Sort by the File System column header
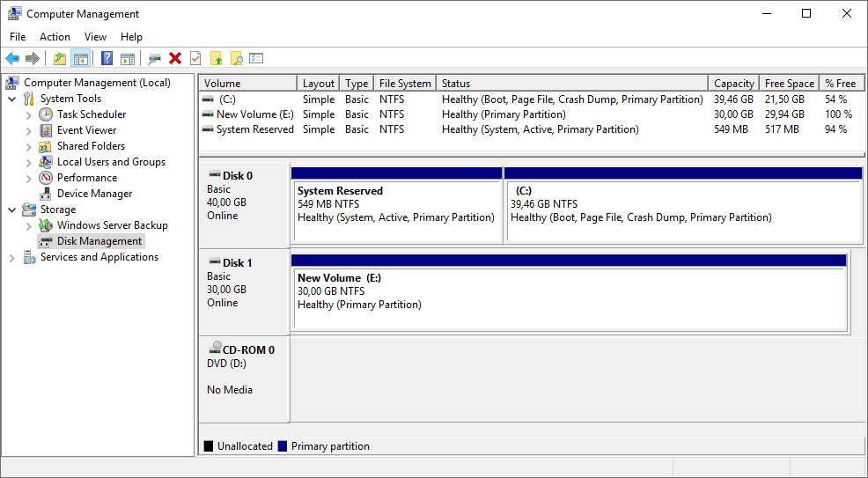Viewport: 868px width, 478px height. [405, 83]
